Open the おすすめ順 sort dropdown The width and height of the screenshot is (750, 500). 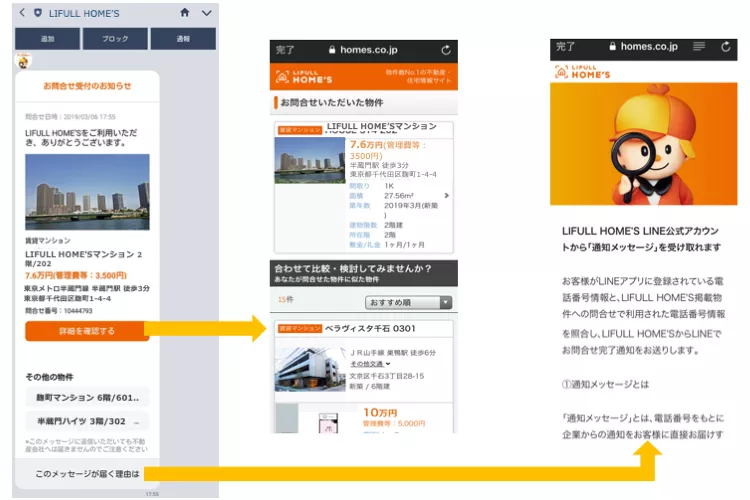click(x=409, y=302)
